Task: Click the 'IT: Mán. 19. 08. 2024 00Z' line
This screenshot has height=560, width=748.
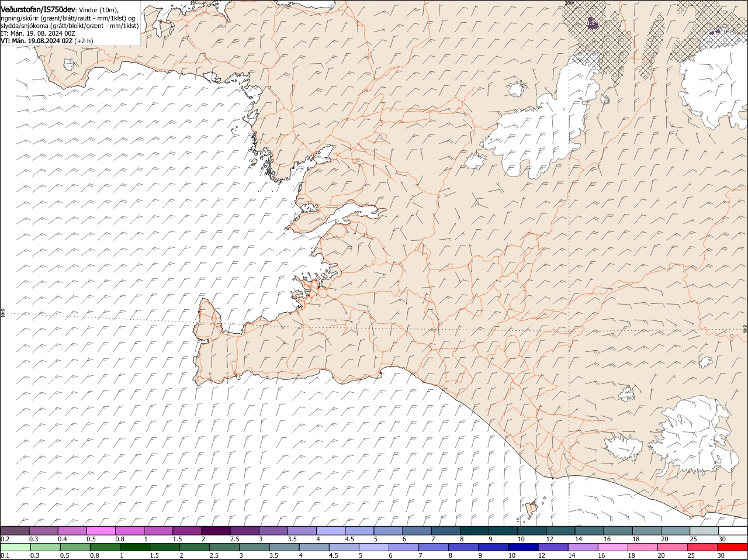Action: pyautogui.click(x=38, y=33)
